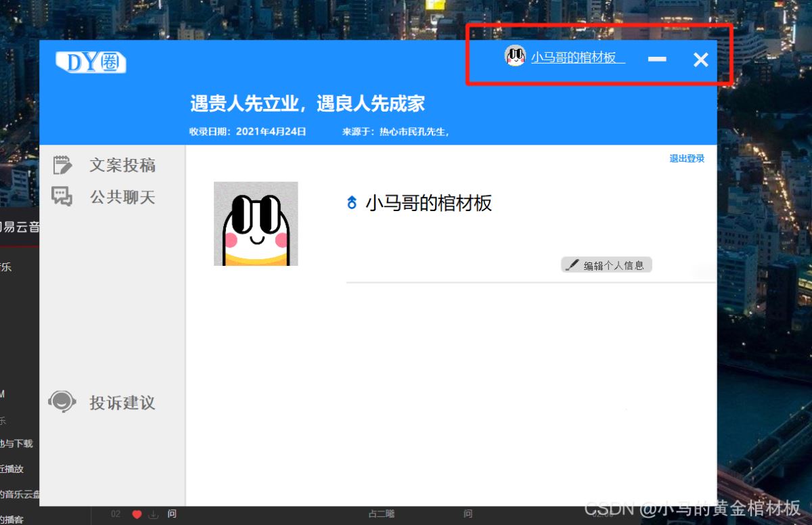The height and width of the screenshot is (525, 812).
Task: Open 最近播放 in the music sidebar
Action: tap(14, 469)
